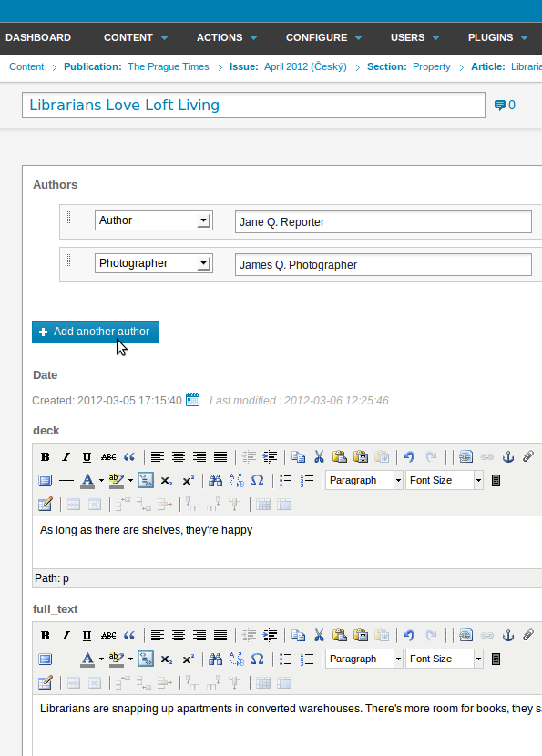The width and height of the screenshot is (542, 756).
Task: Click the blockquote icon in the deck toolbar
Action: tap(129, 456)
